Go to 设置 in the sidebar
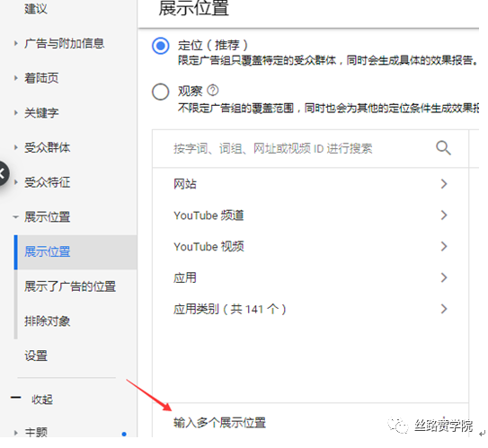Viewport: 488px width, 448px height. tap(36, 356)
